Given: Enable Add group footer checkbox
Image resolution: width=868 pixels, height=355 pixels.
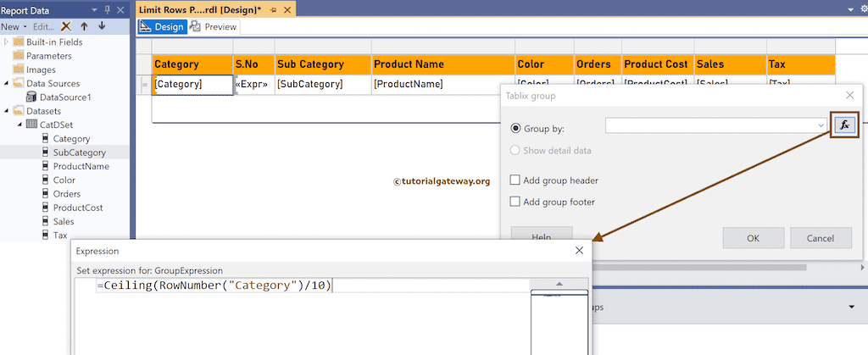Looking at the screenshot, I should 515,202.
